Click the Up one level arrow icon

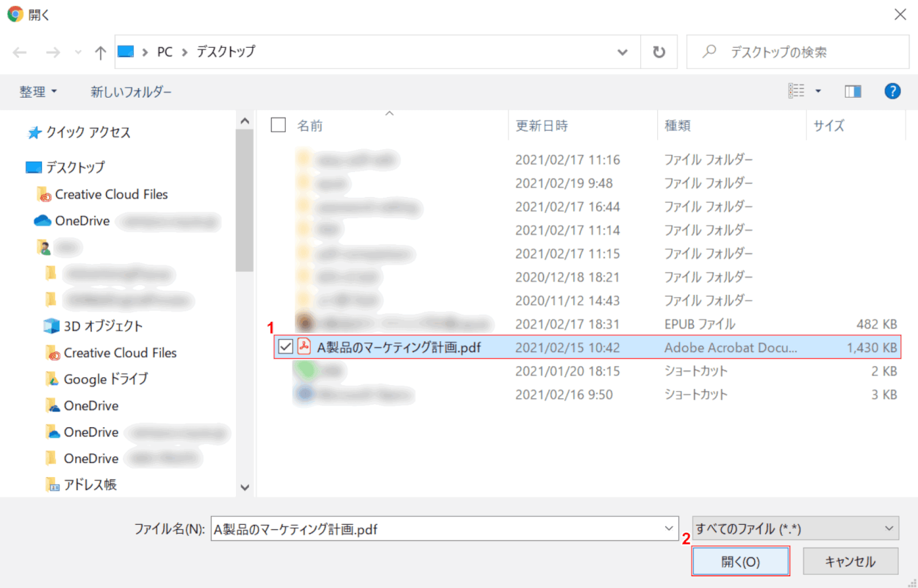coord(101,52)
